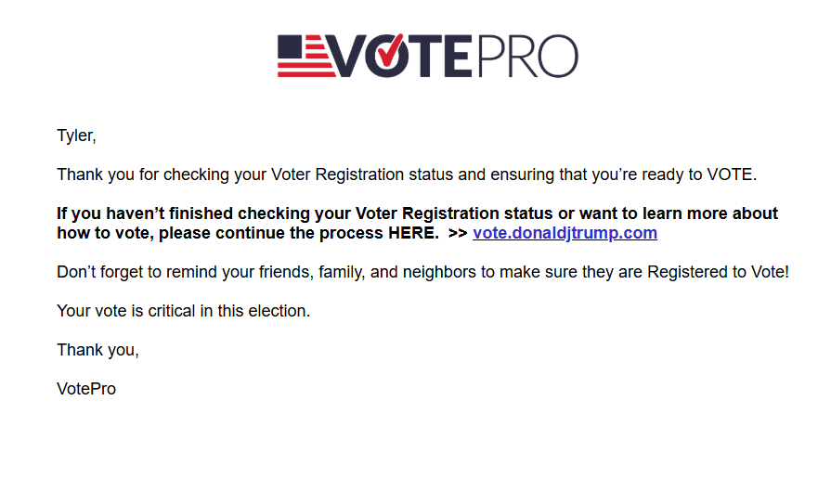Image resolution: width=831 pixels, height=504 pixels.
Task: Click the flag icon in the VotePro logo
Action: (x=305, y=57)
